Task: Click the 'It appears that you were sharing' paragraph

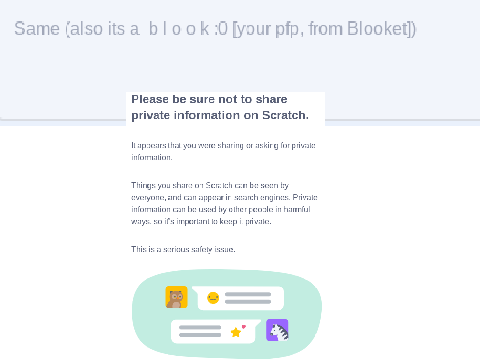Action: [223, 151]
